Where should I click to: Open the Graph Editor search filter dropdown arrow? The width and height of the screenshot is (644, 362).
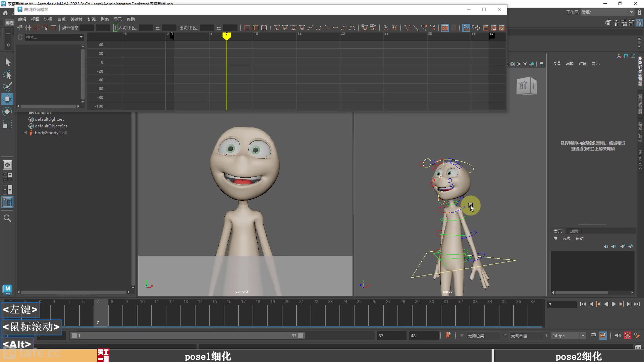point(81,37)
